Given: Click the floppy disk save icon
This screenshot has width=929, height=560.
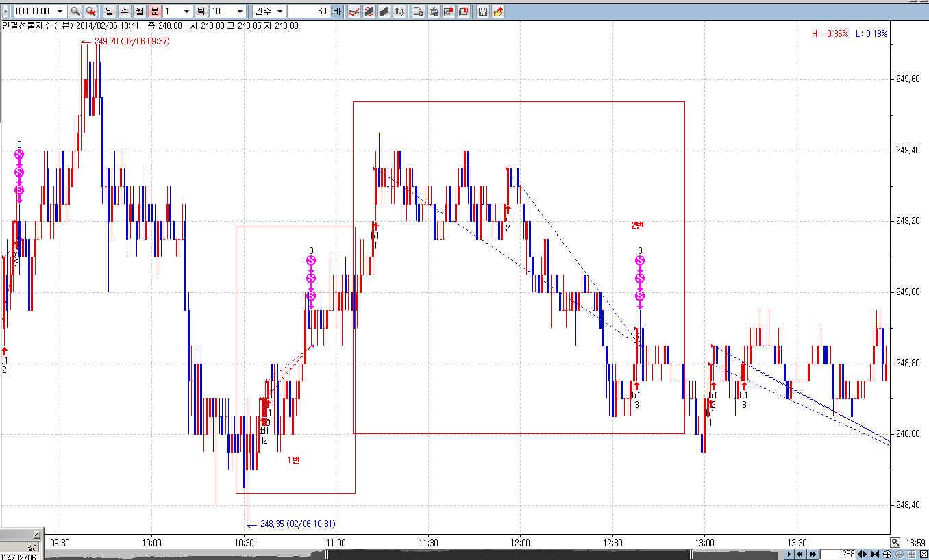Looking at the screenshot, I should pyautogui.click(x=483, y=12).
